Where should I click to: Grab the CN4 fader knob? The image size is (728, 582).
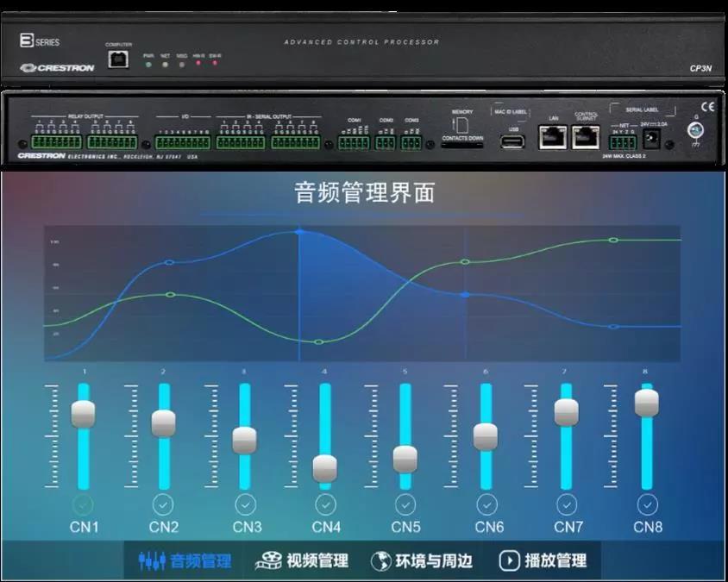pos(325,468)
